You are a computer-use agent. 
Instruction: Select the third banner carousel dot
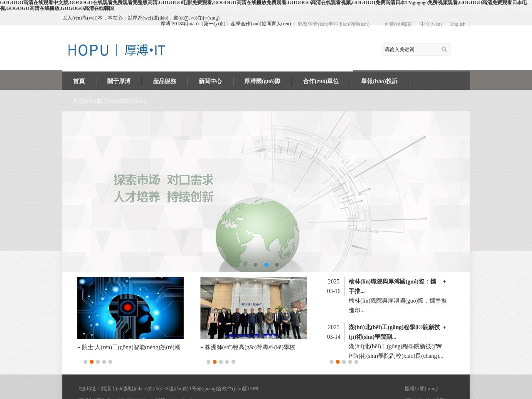pyautogui.click(x=277, y=265)
